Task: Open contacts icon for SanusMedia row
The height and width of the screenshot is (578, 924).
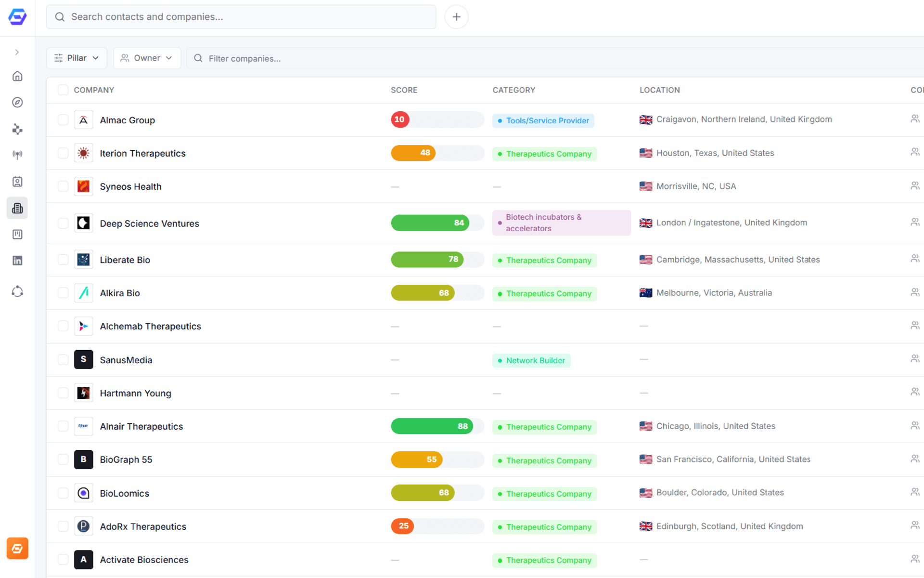Action: pyautogui.click(x=915, y=358)
